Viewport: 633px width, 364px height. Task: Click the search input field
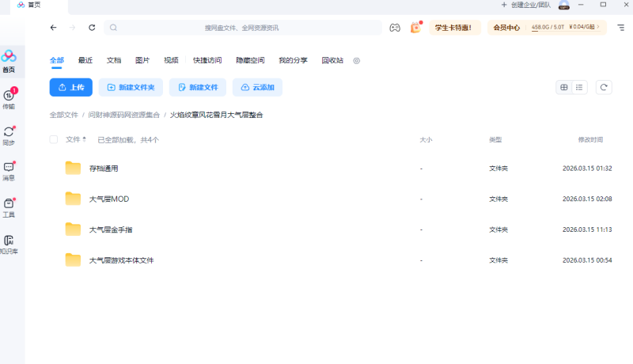243,28
